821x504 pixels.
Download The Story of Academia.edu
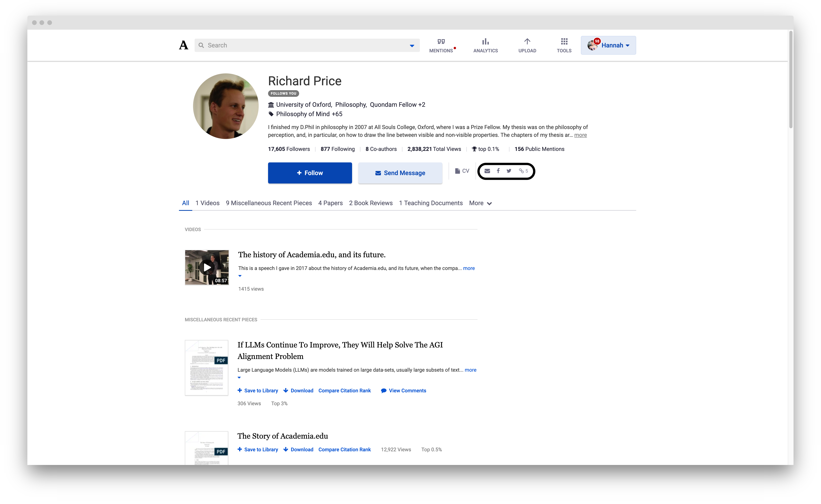298,450
